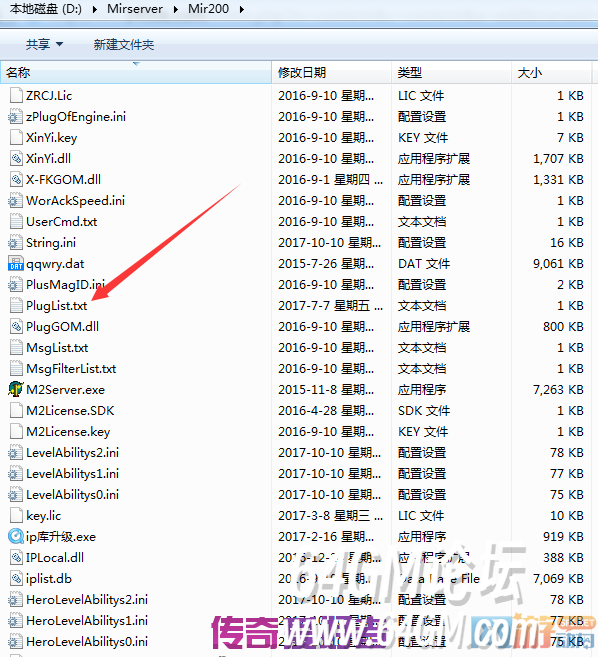This screenshot has height=657, width=598.
Task: Go to Mirserver in the address bar
Action: coord(135,9)
